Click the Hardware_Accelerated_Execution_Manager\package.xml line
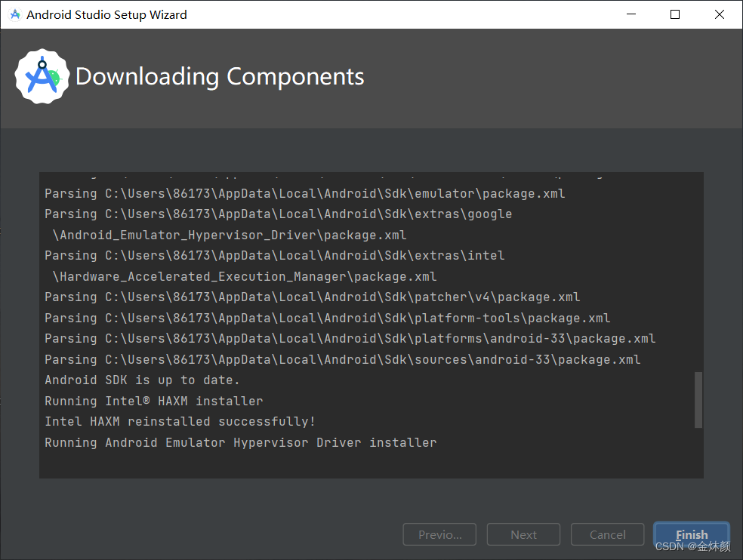The width and height of the screenshot is (743, 560). (245, 276)
